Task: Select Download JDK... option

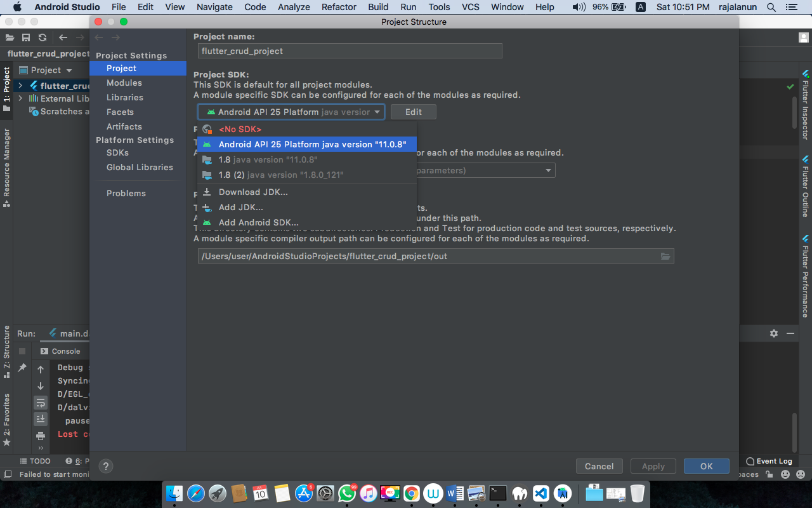Action: click(x=307, y=192)
